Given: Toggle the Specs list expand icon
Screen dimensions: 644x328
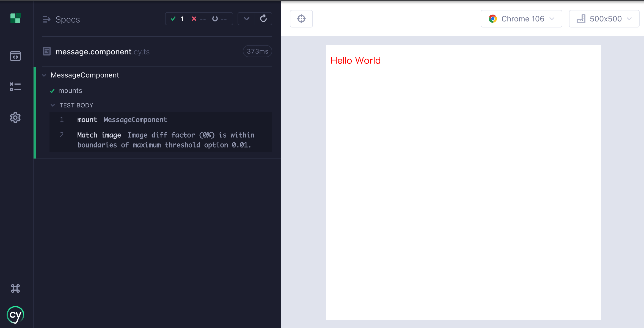Looking at the screenshot, I should (x=47, y=19).
